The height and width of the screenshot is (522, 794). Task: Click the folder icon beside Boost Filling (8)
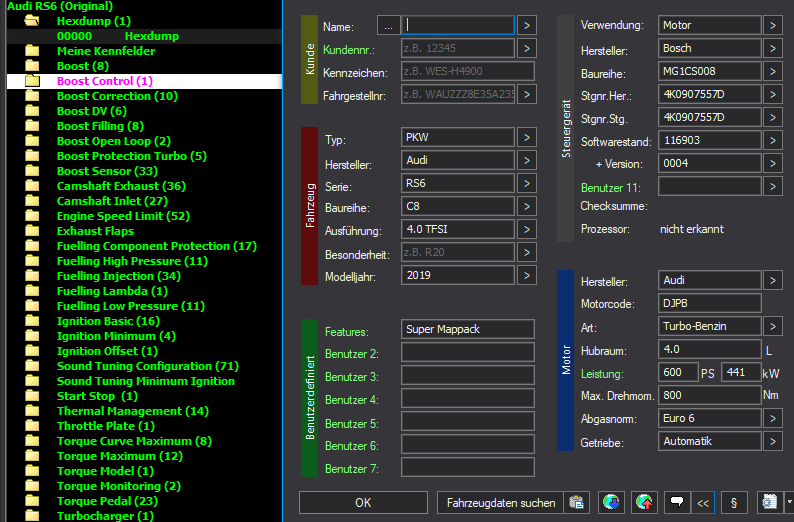32,126
